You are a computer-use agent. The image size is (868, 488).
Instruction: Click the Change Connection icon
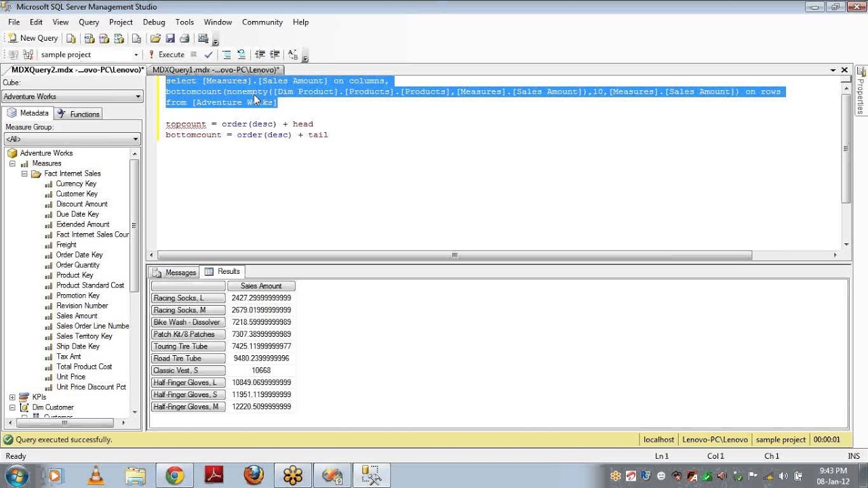click(x=28, y=55)
